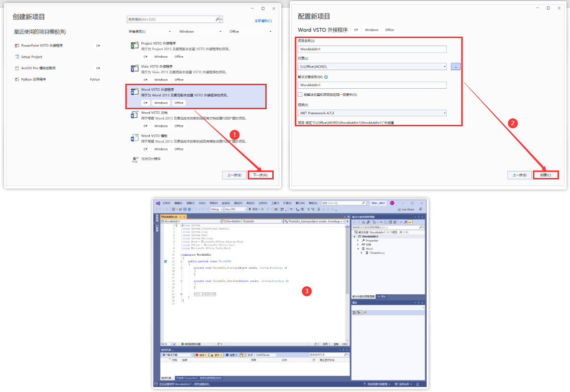Click 下一步(N) in create project dialog
570x392 pixels.
click(260, 175)
